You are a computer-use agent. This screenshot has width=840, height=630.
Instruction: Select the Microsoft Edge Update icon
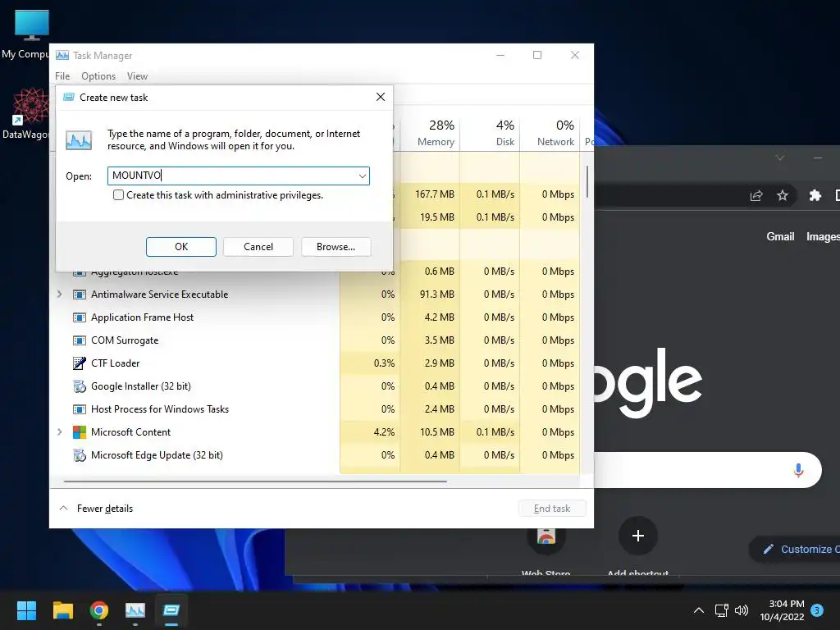[80, 455]
